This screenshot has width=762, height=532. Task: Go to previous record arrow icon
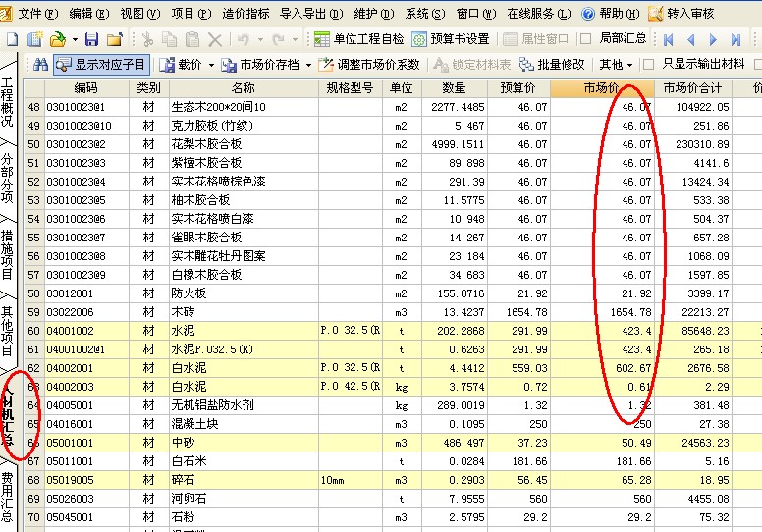tap(690, 40)
